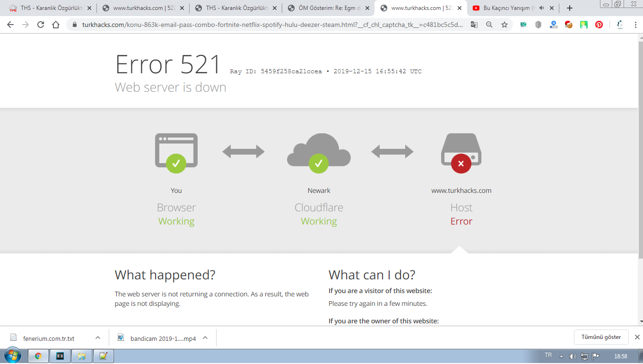Click the 'Web server is down' subtitle
The width and height of the screenshot is (643, 364).
(x=171, y=87)
